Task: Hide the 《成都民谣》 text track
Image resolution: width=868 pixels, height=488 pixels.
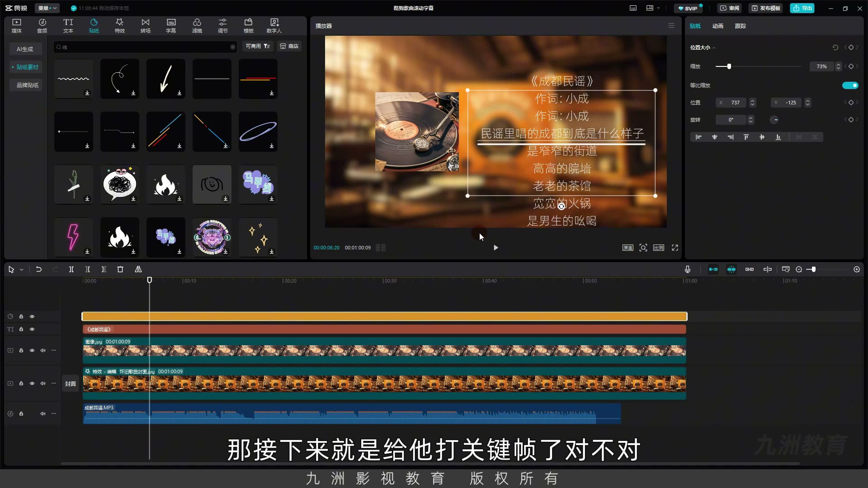Action: pos(32,329)
